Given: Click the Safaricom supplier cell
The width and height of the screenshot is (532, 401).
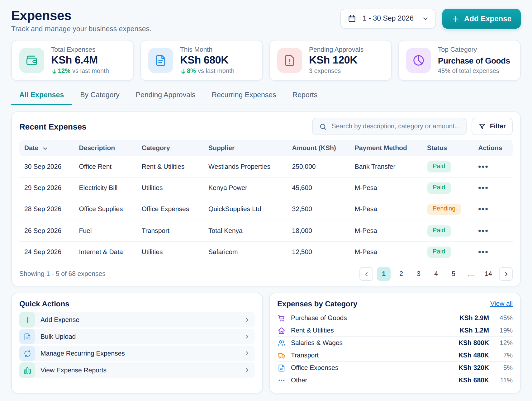Looking at the screenshot, I should pyautogui.click(x=223, y=252).
